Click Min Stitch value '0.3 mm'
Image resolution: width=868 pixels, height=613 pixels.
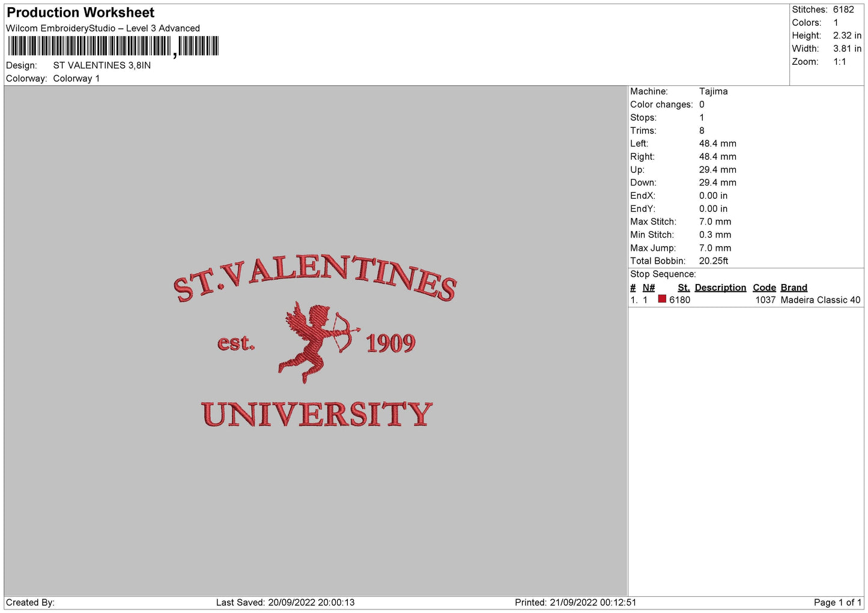pos(715,235)
